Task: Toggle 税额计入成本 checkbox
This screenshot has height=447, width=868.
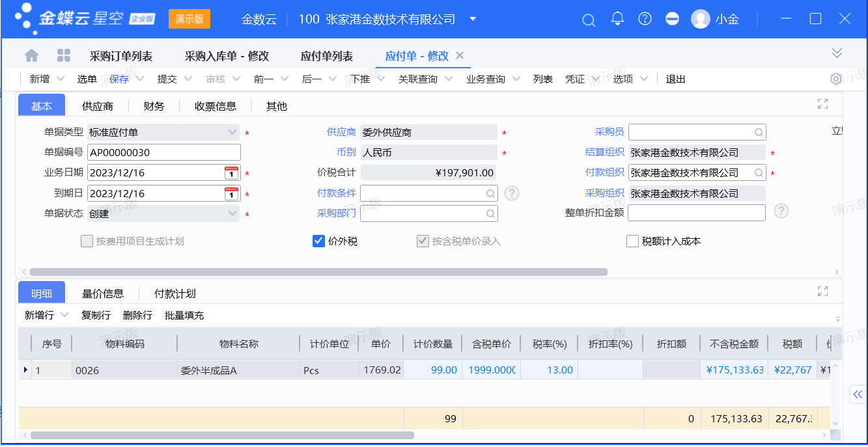Action: point(632,241)
